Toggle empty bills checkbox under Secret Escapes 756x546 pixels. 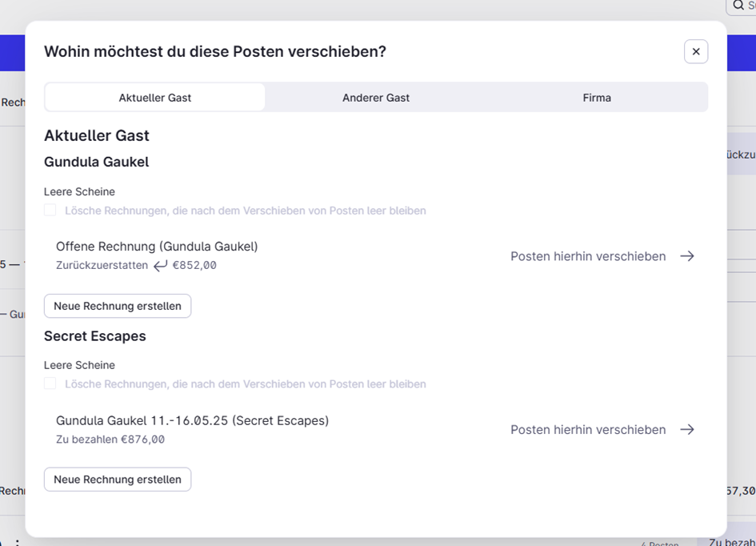(x=50, y=384)
